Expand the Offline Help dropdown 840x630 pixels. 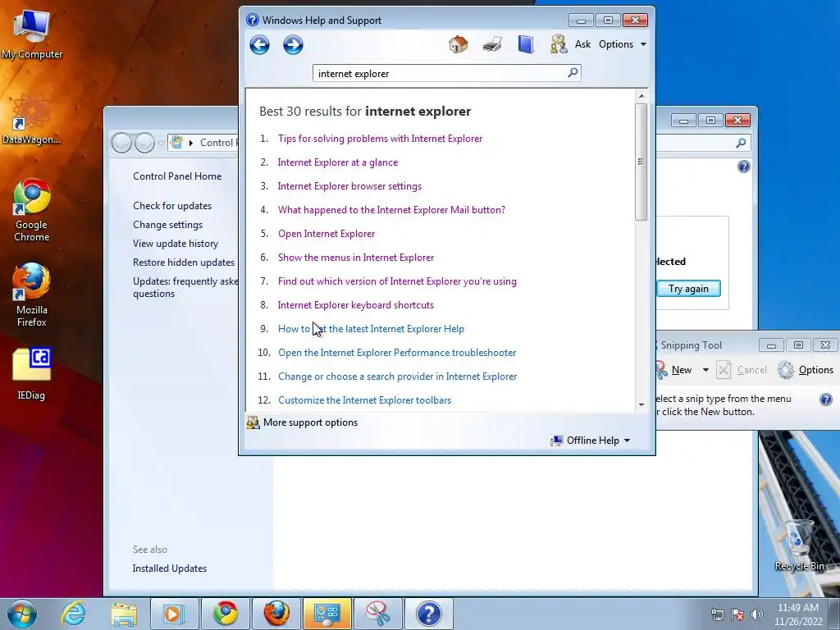click(x=591, y=441)
